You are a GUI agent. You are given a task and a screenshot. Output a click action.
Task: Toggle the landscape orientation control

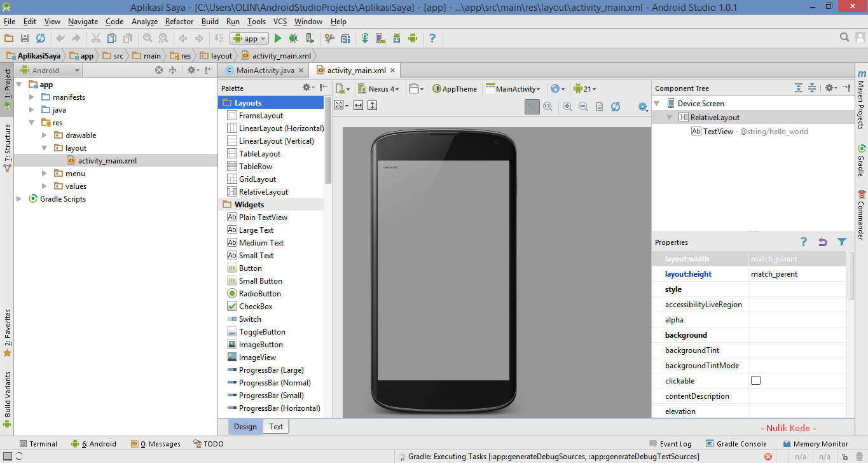tap(415, 88)
